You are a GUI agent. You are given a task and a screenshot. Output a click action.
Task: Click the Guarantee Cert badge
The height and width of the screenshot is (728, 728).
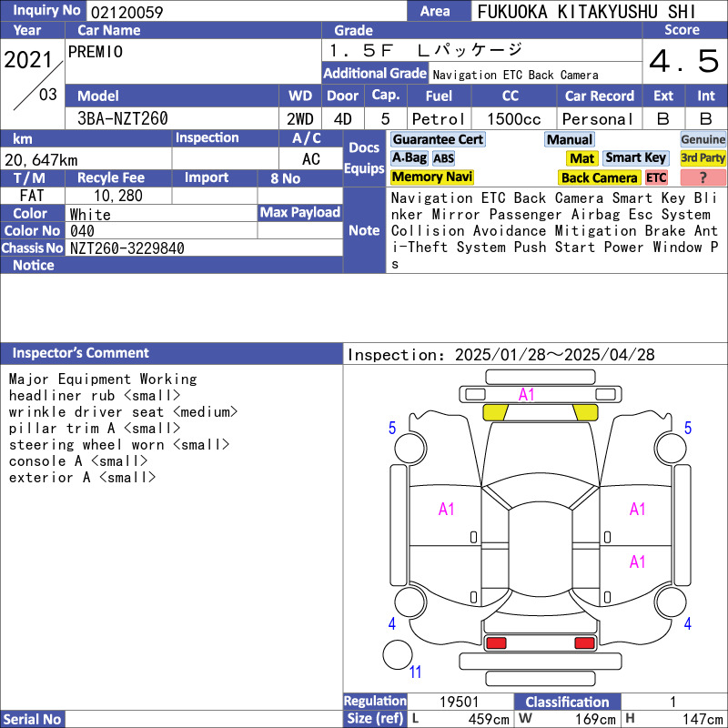(x=438, y=139)
